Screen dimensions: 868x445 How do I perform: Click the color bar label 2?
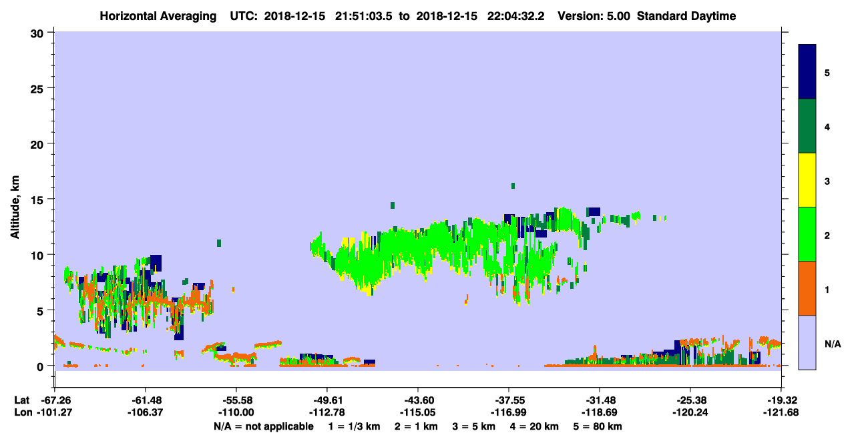click(x=827, y=236)
